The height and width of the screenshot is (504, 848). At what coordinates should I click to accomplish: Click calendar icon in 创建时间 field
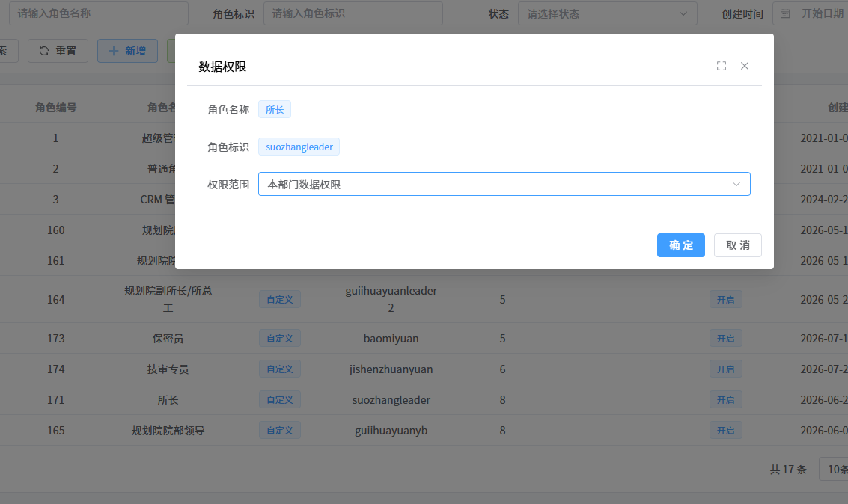(x=785, y=13)
